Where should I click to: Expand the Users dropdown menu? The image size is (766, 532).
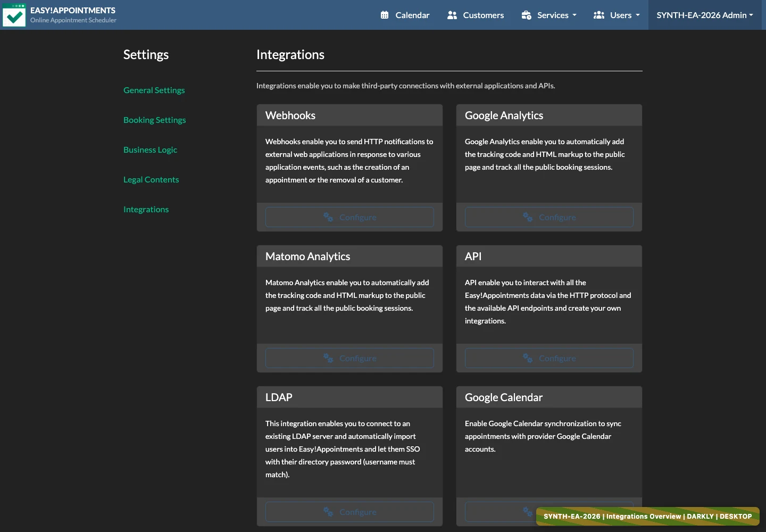pyautogui.click(x=617, y=15)
